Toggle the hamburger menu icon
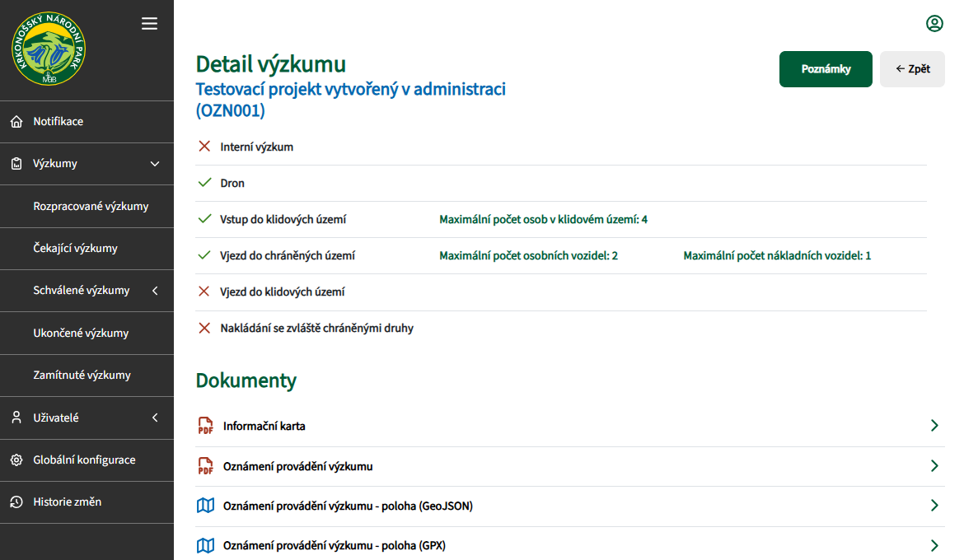The image size is (964, 560). [149, 24]
